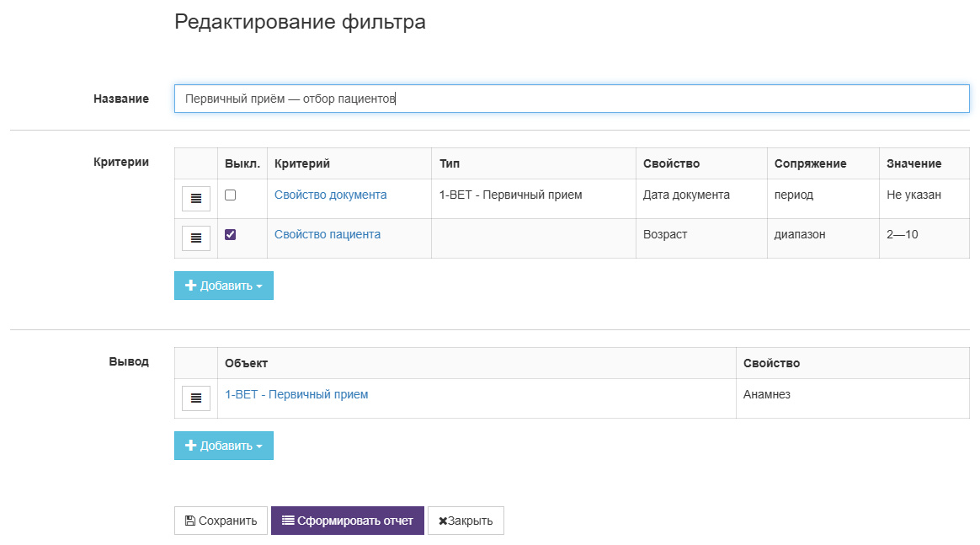The image size is (980, 545).
Task: Enable the Выкл. checkbox for Свойство документа
Action: pos(231,195)
